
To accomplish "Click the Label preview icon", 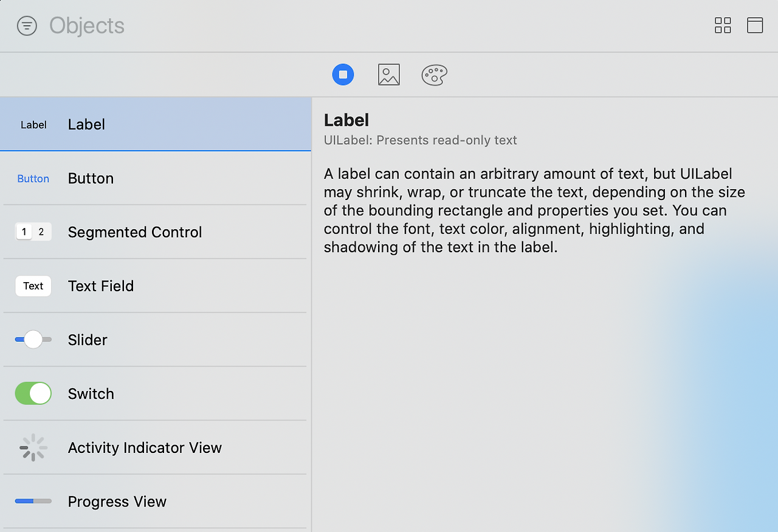I will pyautogui.click(x=33, y=125).
